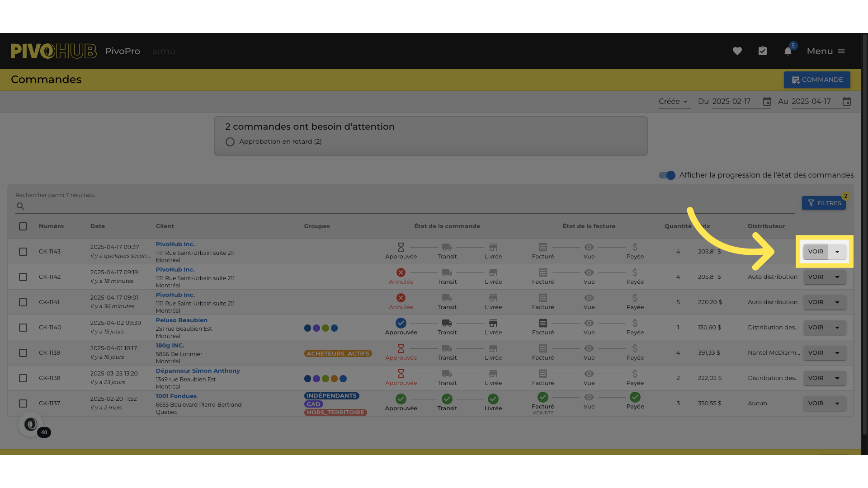
Task: Open the notifications bell
Action: click(x=788, y=51)
